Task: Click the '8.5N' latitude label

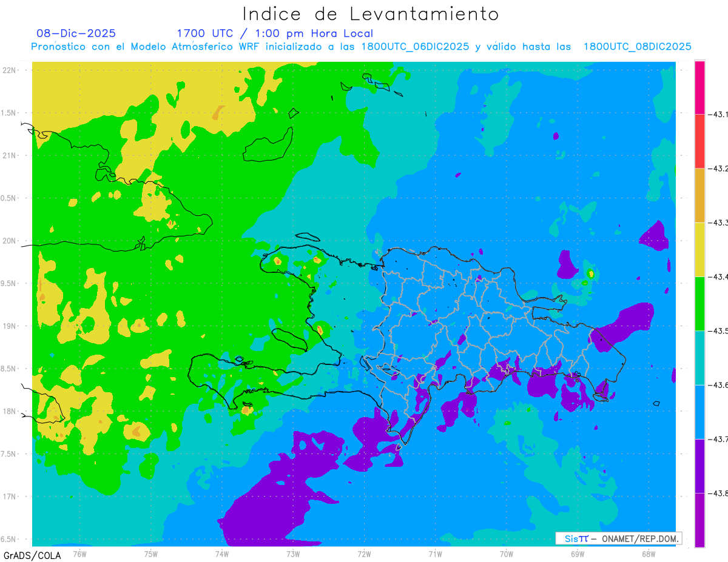Action: (x=9, y=369)
